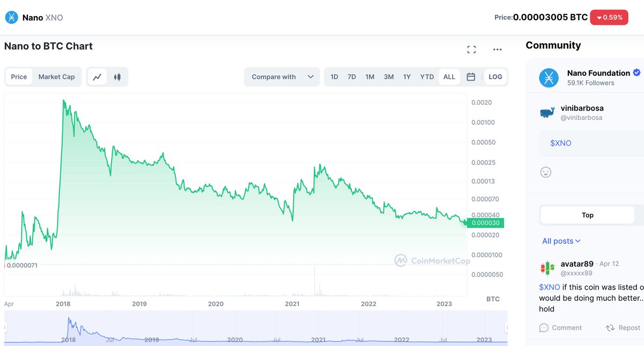Select 1M time range

point(370,77)
